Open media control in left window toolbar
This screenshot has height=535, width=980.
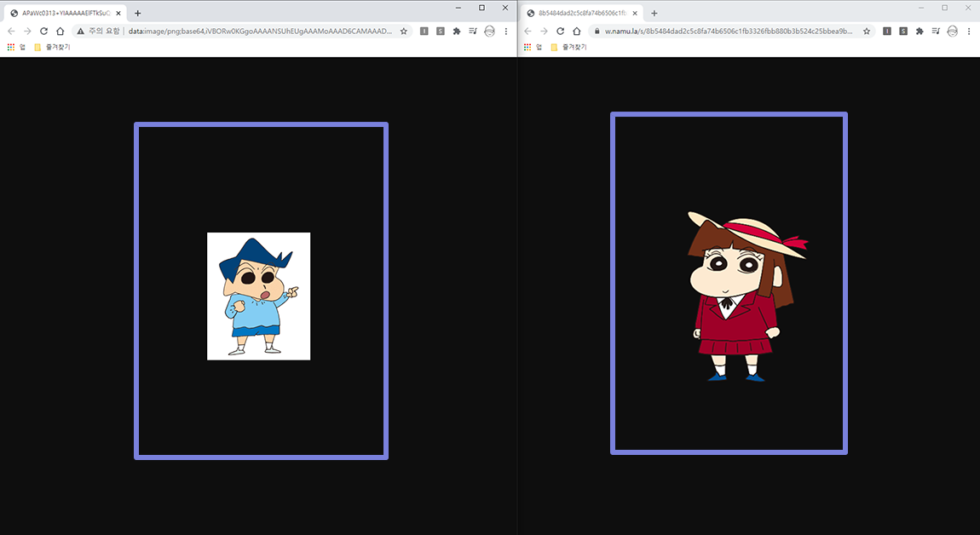[x=473, y=32]
